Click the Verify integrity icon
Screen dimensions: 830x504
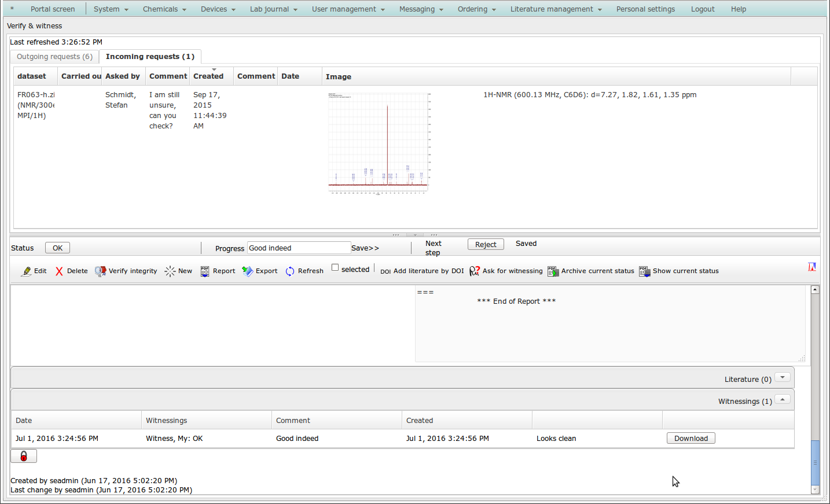point(100,271)
